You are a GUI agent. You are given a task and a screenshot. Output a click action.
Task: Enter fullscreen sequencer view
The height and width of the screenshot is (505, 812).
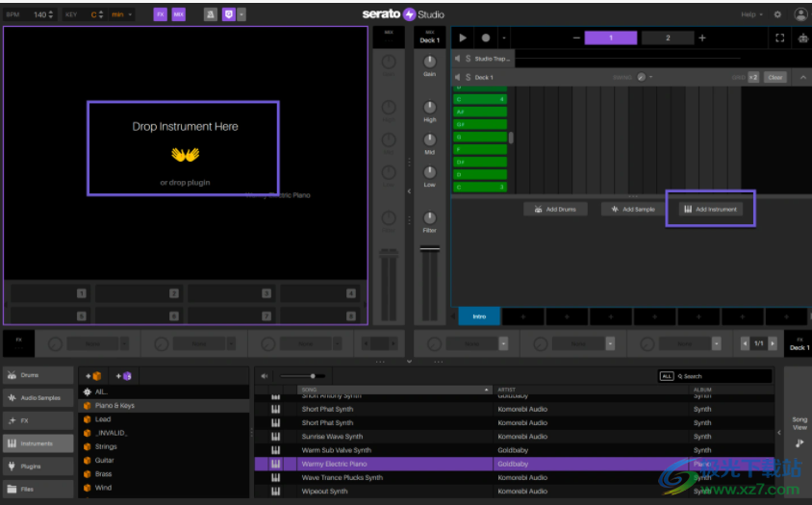[x=780, y=38]
